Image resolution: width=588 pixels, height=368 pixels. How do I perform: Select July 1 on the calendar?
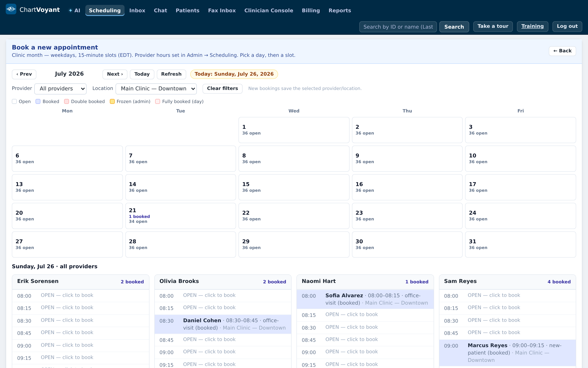coord(294,130)
